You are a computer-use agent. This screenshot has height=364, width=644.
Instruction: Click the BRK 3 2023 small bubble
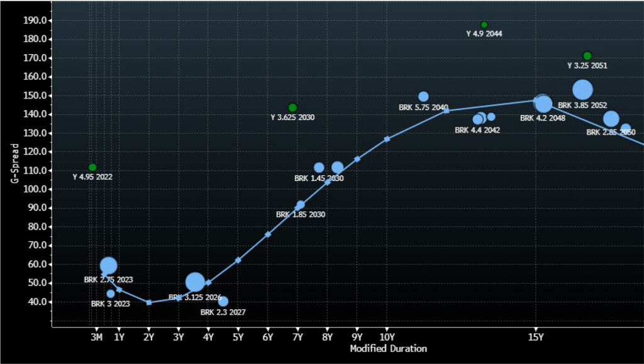tap(111, 294)
